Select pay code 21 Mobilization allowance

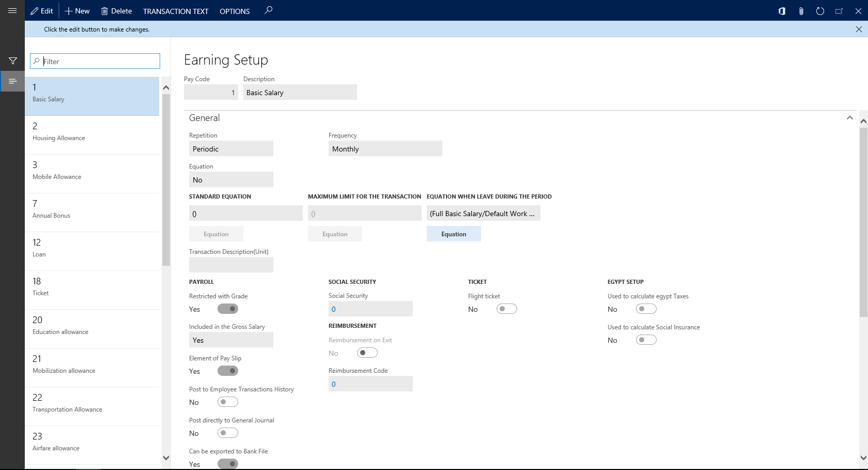[x=92, y=368]
